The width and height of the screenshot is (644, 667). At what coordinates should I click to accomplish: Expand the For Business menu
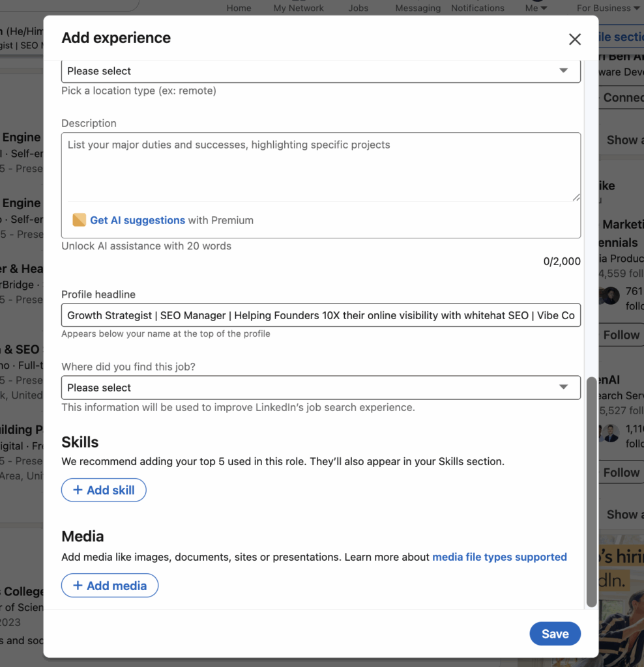pyautogui.click(x=607, y=8)
